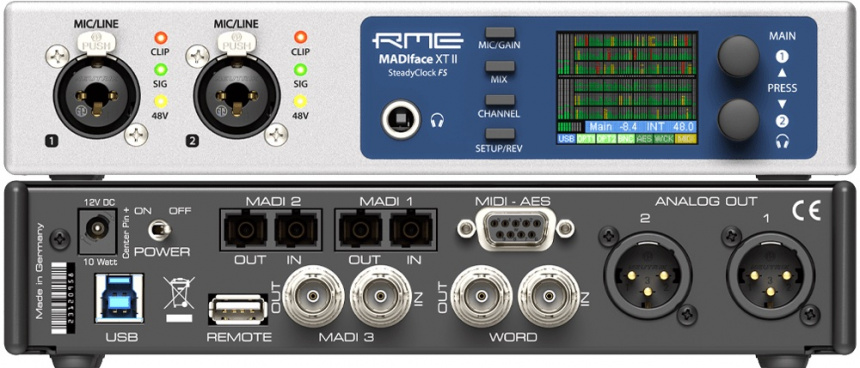Click the 'SteadyClock FS' text
Image resolution: width=860 pixels, height=368 pixels.
click(417, 74)
